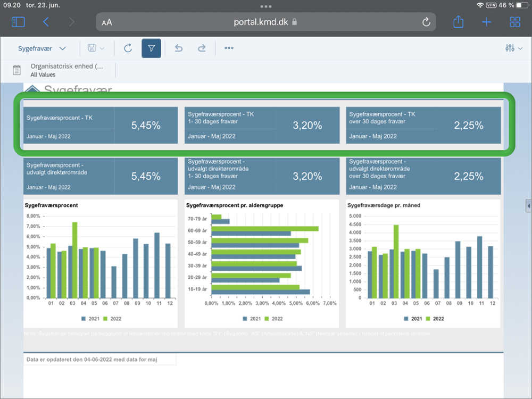Redo the last dashboard action

pyautogui.click(x=202, y=48)
